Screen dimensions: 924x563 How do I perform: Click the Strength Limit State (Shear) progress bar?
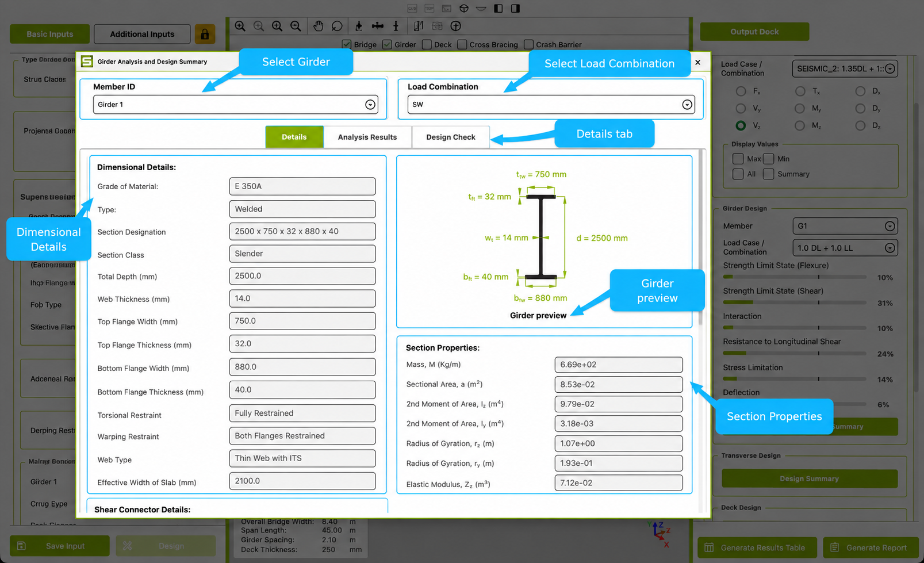point(795,302)
